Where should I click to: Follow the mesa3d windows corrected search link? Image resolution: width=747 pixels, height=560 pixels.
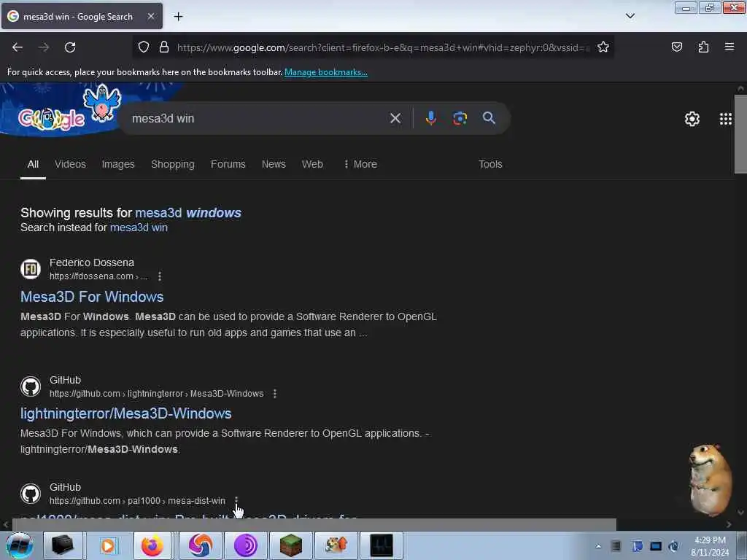coord(188,213)
